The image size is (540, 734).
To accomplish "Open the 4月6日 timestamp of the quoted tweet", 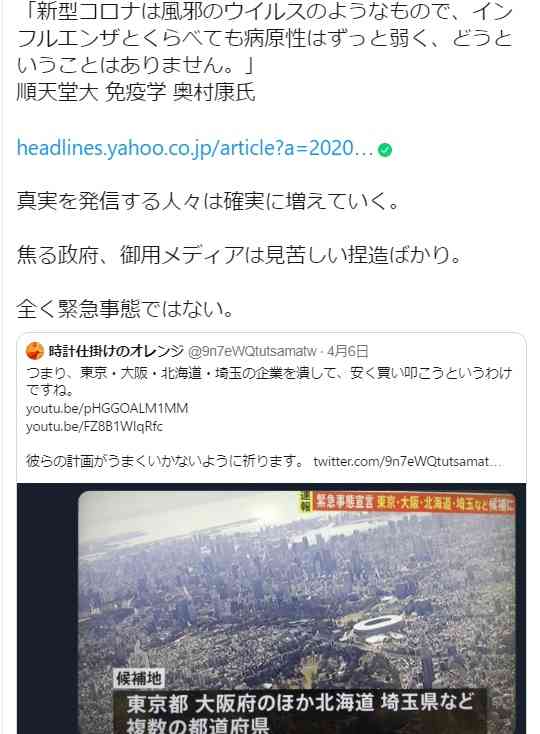I will coord(348,351).
